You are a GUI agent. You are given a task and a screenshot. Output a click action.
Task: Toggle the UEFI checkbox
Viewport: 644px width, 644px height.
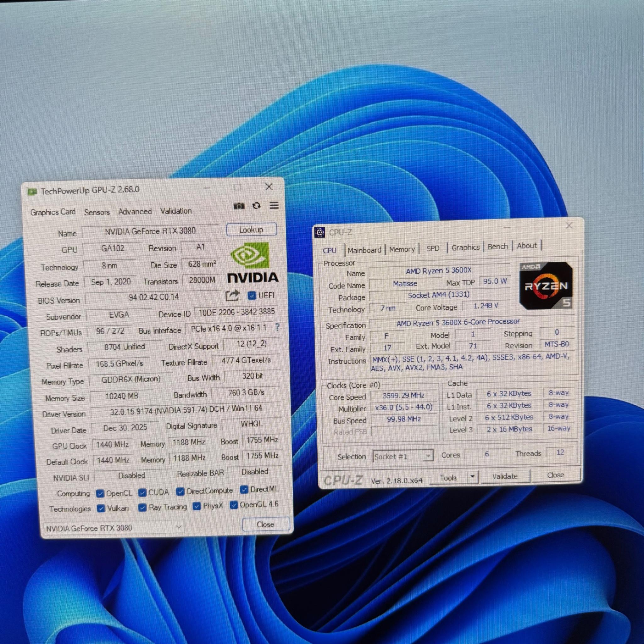[252, 296]
